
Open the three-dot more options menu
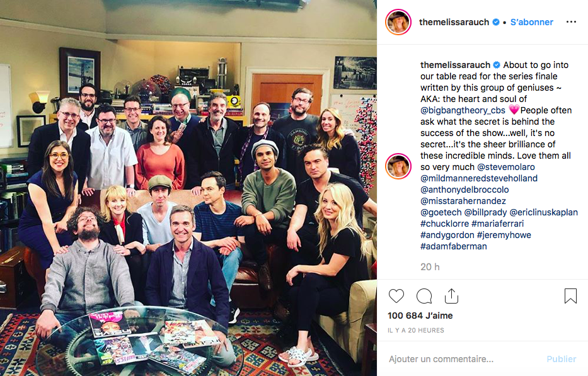pos(571,22)
